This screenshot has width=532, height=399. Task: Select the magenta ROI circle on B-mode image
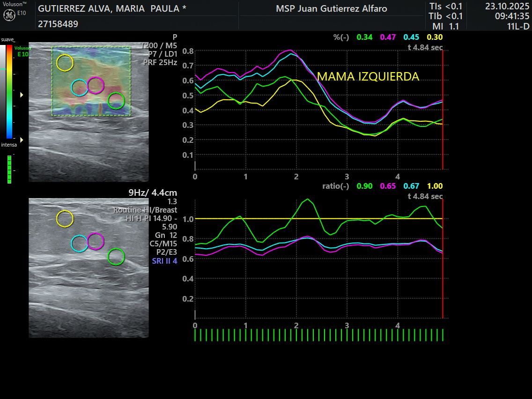click(96, 241)
